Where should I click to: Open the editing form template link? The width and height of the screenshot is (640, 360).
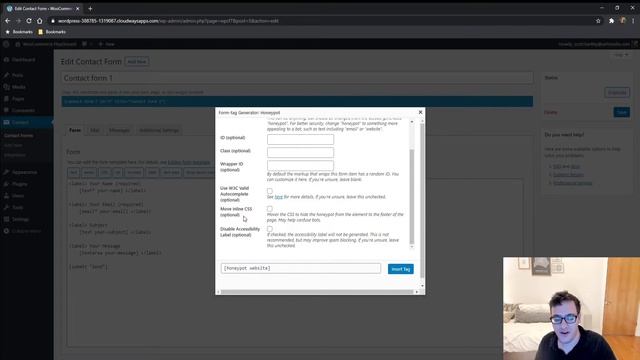189,162
